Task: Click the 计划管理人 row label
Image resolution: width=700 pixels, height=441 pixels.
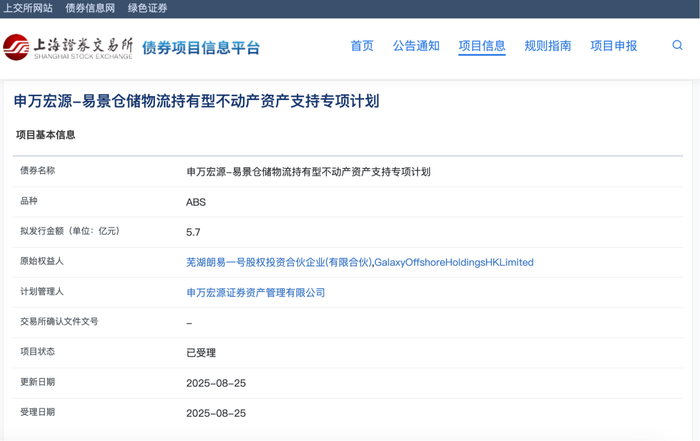Action: point(42,291)
